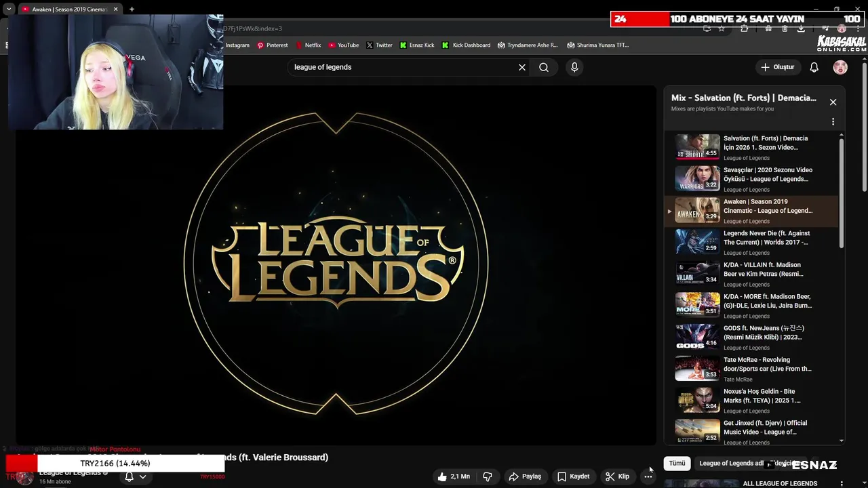Click the Paylaş share button
This screenshot has height=488, width=868.
(525, 476)
